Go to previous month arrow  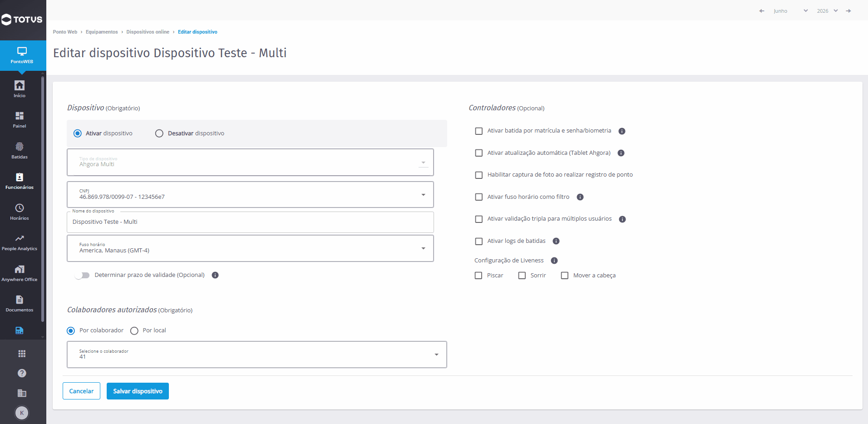pos(762,11)
